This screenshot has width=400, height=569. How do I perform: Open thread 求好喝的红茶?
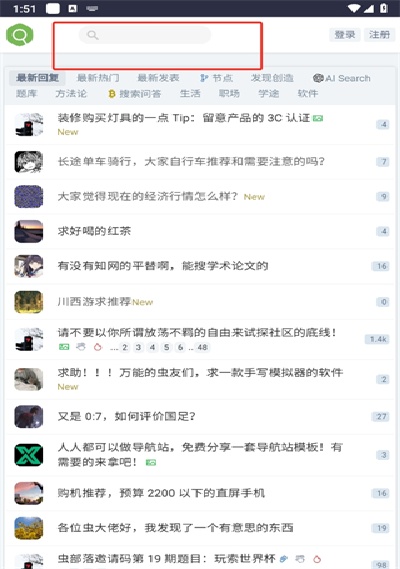coord(94,231)
